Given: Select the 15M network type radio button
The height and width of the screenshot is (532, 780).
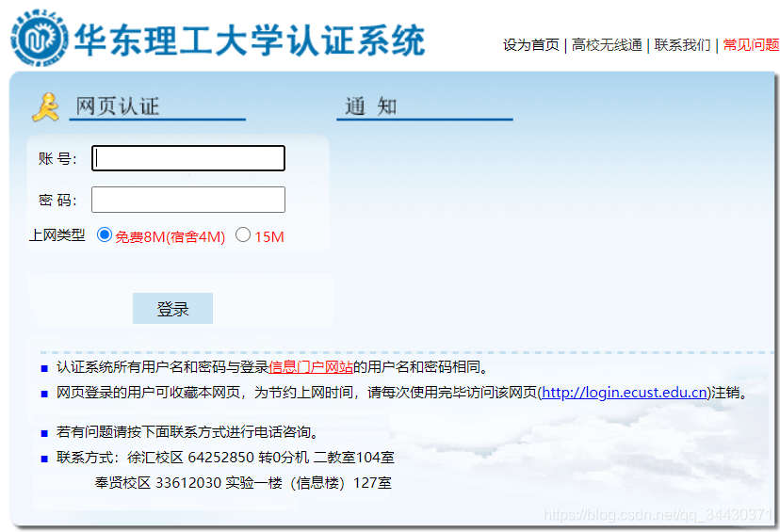Looking at the screenshot, I should [243, 234].
